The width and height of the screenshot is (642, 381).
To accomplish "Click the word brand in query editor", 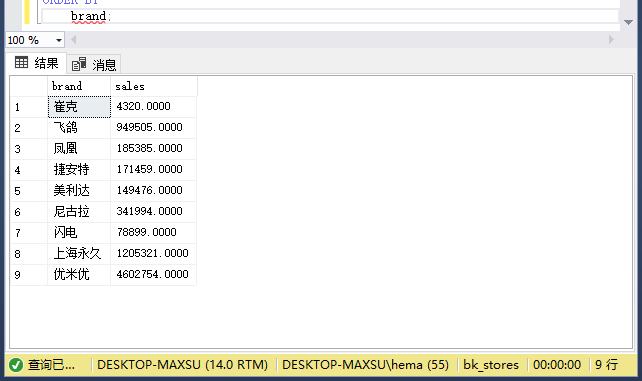I will point(88,16).
